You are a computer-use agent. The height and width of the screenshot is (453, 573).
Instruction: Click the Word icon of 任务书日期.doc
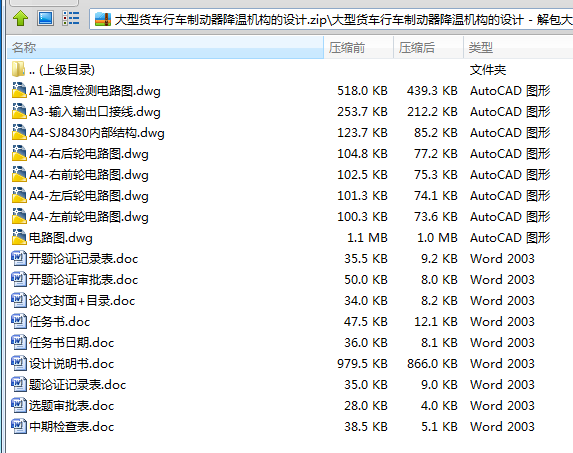(x=19, y=342)
